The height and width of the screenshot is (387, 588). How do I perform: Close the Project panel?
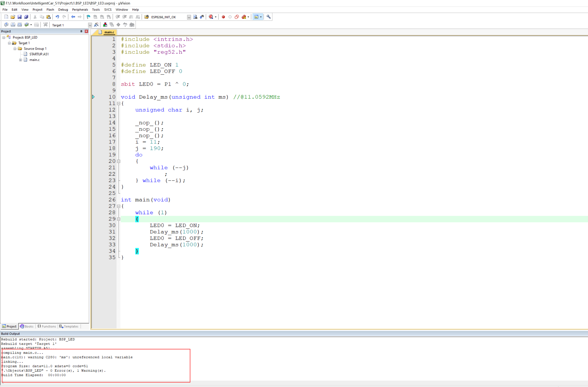[x=86, y=31]
